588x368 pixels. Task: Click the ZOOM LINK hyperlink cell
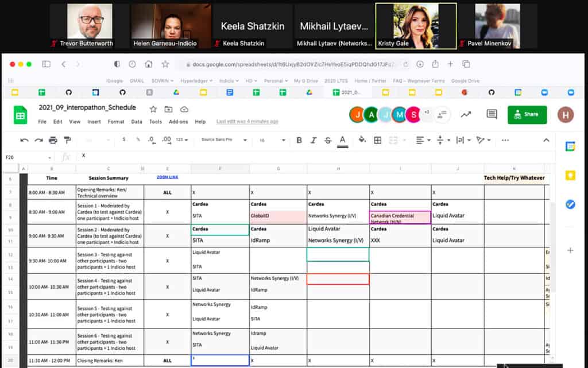pos(167,177)
